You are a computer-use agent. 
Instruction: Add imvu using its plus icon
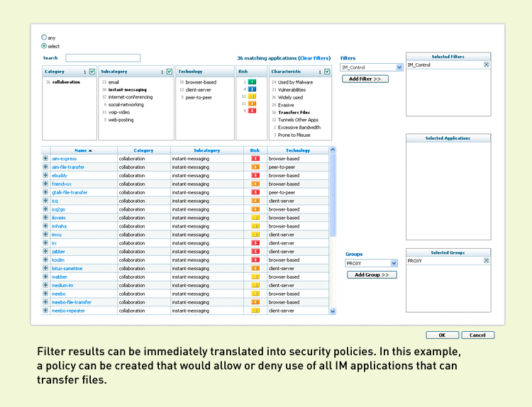tap(45, 235)
